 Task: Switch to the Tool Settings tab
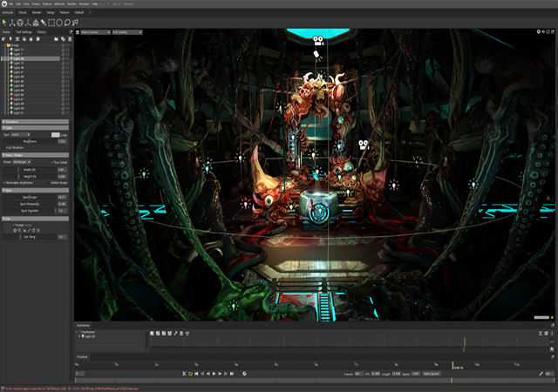tap(24, 32)
